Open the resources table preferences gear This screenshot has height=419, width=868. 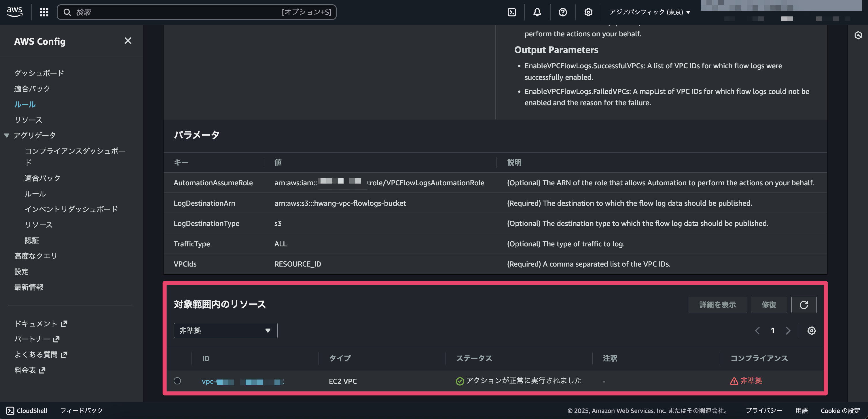coord(811,331)
